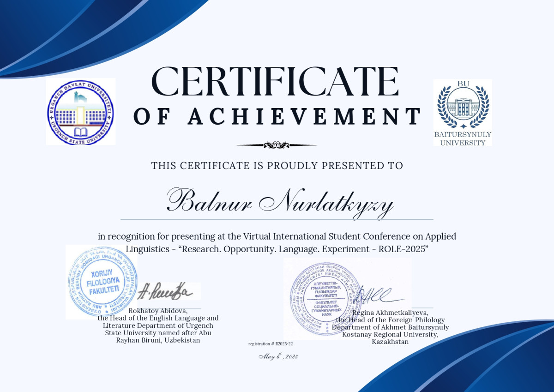This screenshot has width=554, height=392.
Task: Click the Urgench State University logo
Action: click(81, 111)
